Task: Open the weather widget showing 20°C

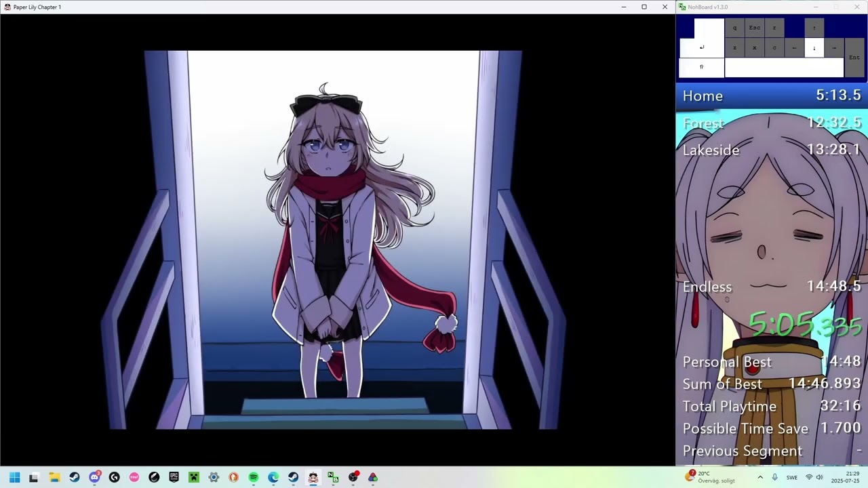Action: click(711, 477)
